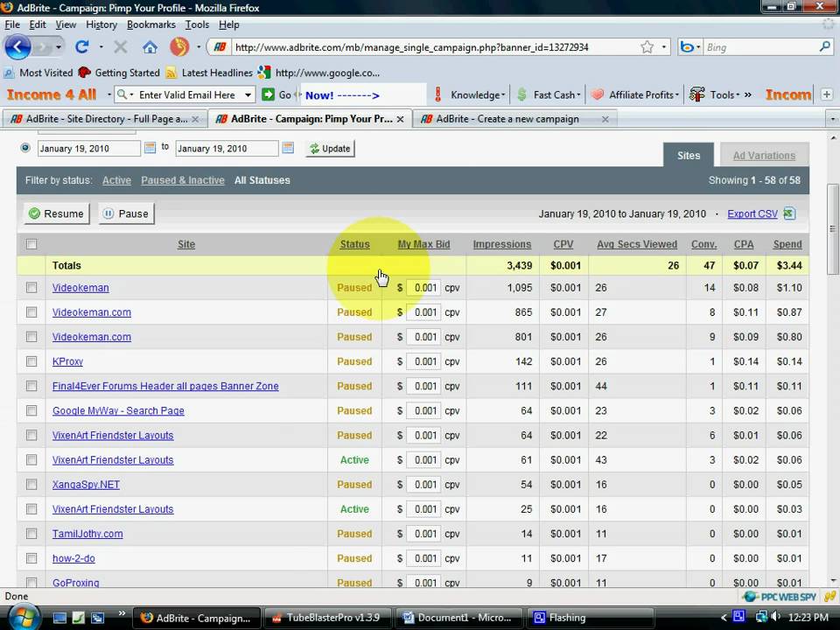The width and height of the screenshot is (840, 630).
Task: Open the Export CSV link
Action: click(752, 213)
